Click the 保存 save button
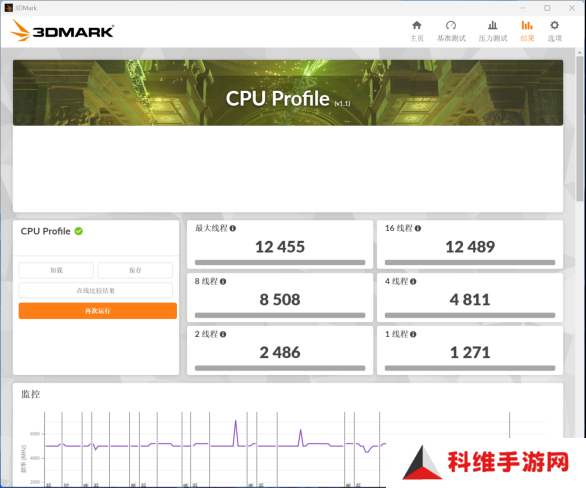Screen dimensions: 586x488 [x=135, y=270]
